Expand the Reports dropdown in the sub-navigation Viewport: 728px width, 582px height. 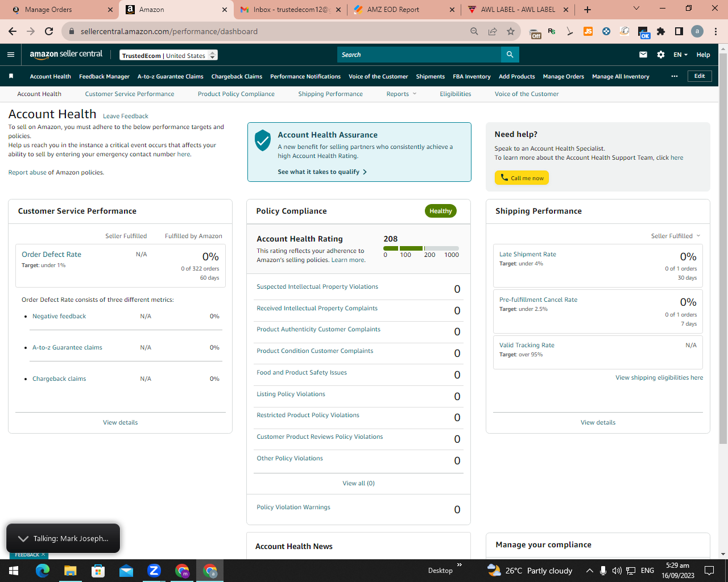(x=402, y=94)
